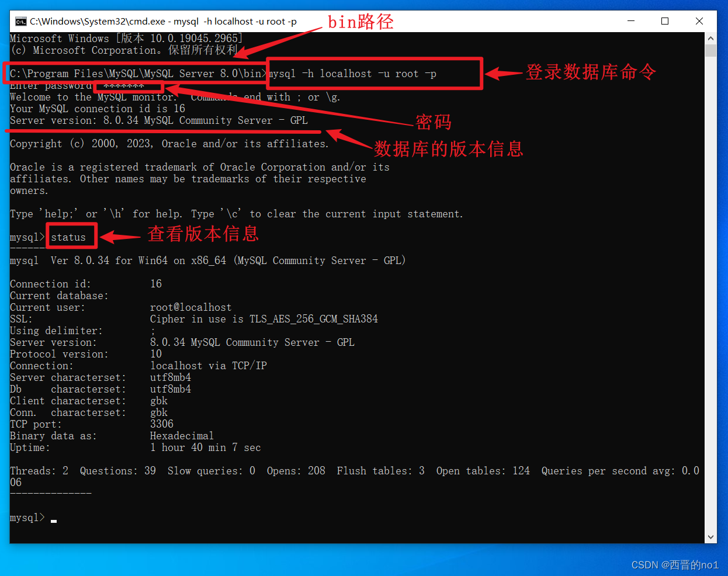The image size is (728, 576).
Task: Click the scrollbar up arrow
Action: (x=710, y=39)
